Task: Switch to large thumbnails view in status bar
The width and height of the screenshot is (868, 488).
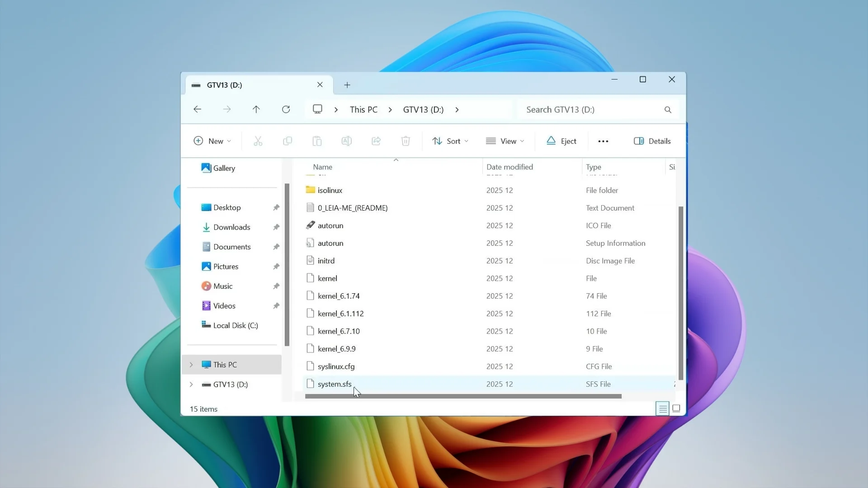Action: coord(676,408)
